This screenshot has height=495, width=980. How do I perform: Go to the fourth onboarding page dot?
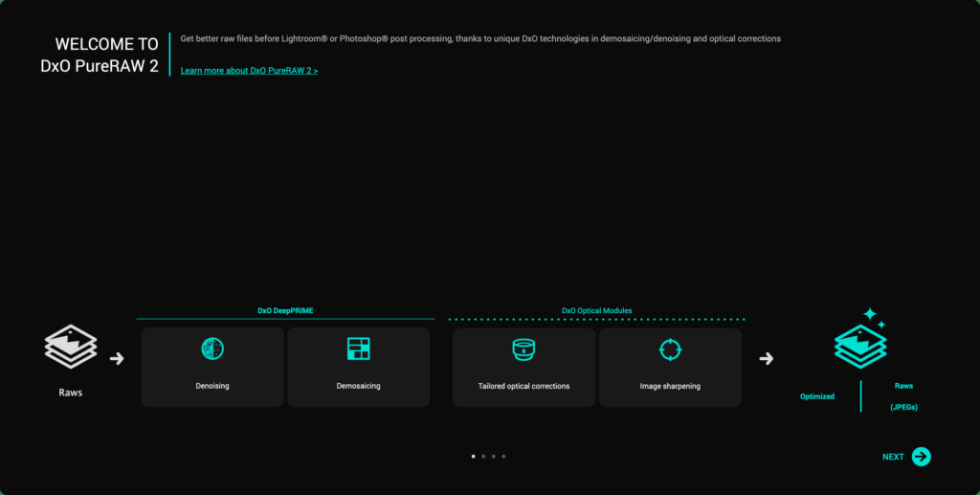pos(503,457)
